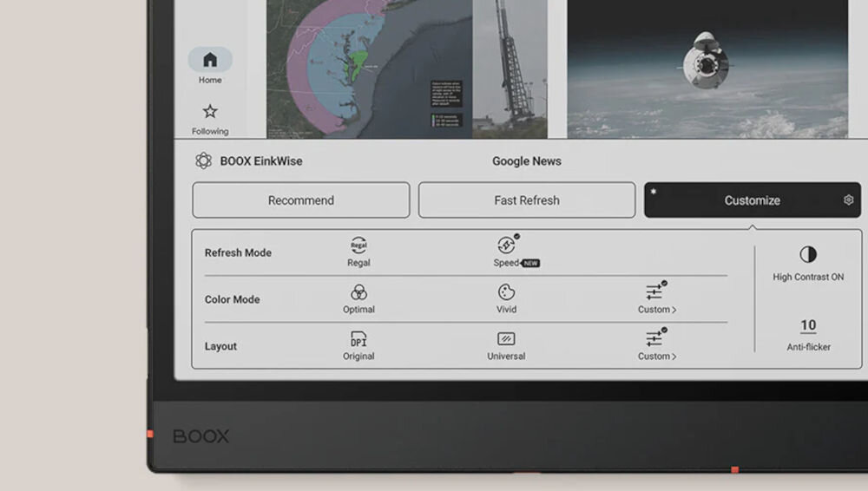Open the Following star tab

[x=210, y=119]
